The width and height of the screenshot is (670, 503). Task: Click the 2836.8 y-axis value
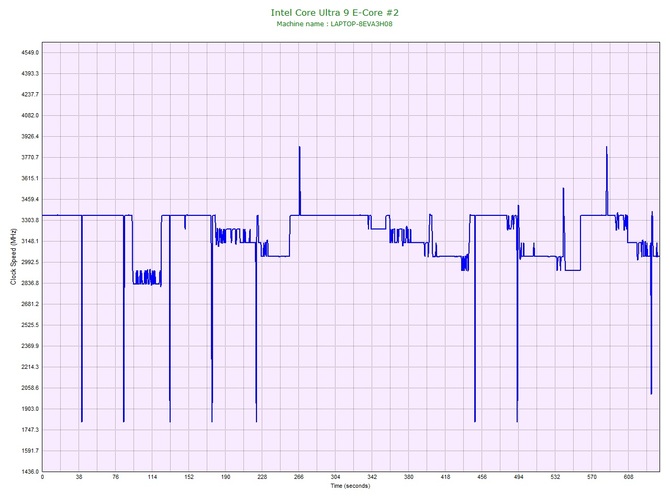(30, 283)
